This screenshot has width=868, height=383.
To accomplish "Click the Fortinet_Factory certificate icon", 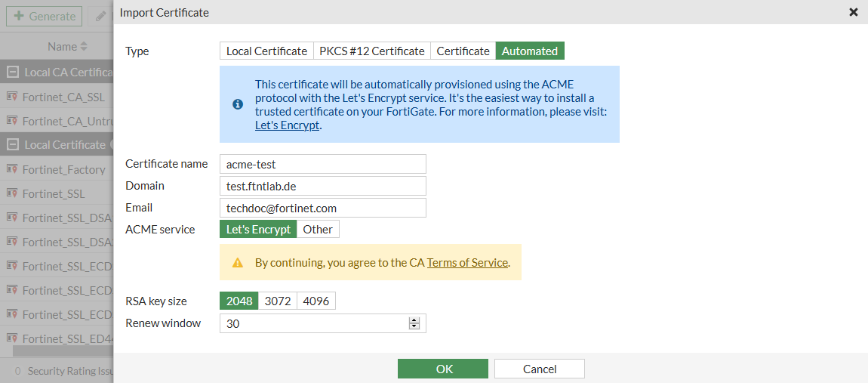I will pos(12,169).
